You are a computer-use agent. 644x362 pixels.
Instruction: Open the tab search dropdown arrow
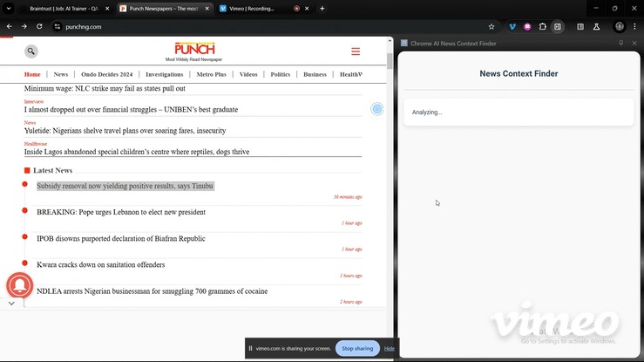8,8
